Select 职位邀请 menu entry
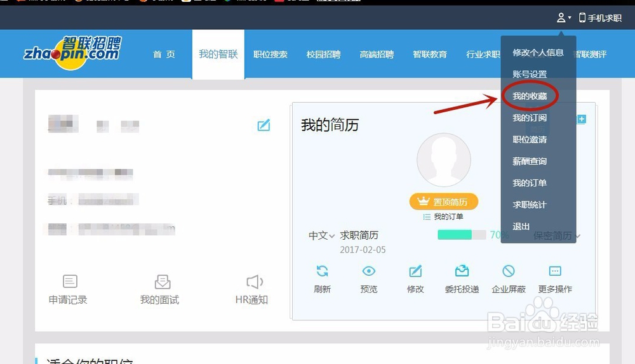This screenshot has width=635, height=364. pos(530,140)
